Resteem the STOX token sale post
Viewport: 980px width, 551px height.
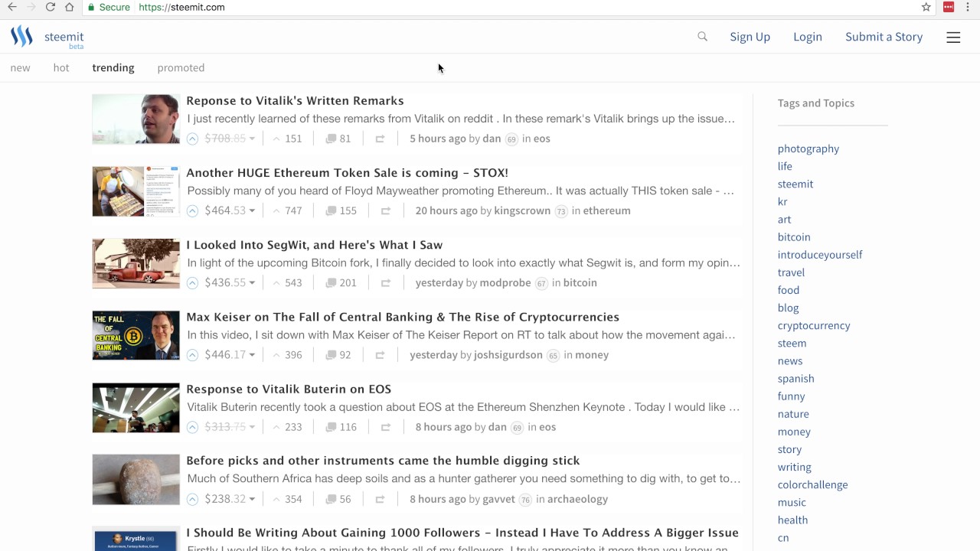click(x=386, y=210)
